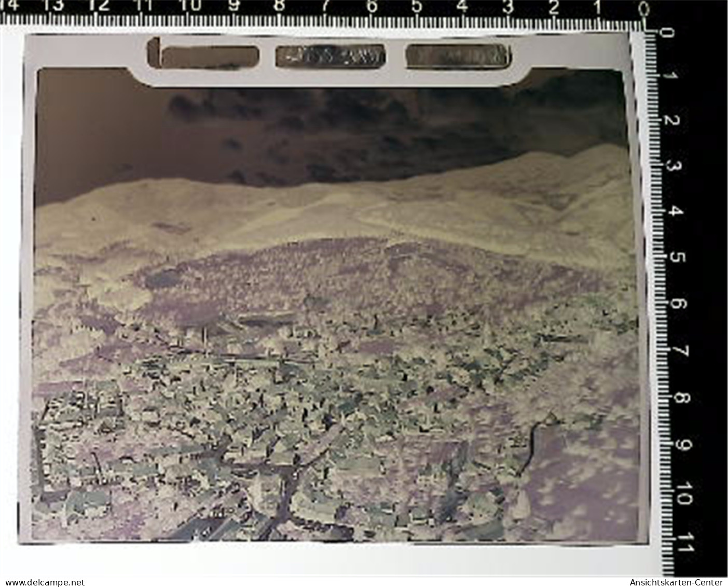
Task: Click the left cut-out window in negative frame
Action: [x=209, y=57]
